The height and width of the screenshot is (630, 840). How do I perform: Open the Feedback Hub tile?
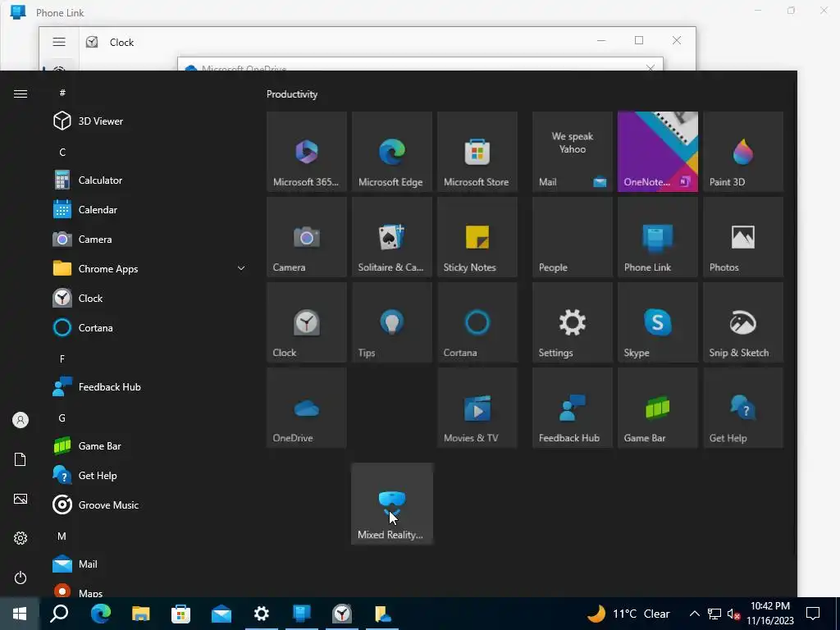click(x=572, y=408)
